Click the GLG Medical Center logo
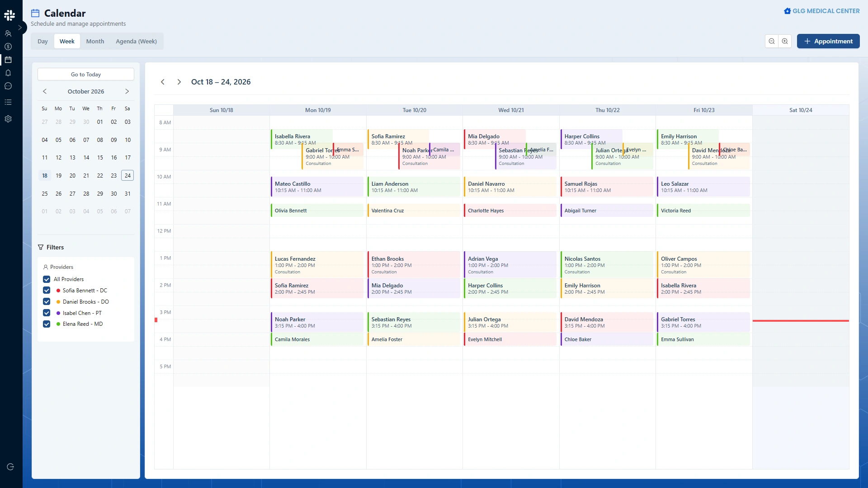 (822, 11)
